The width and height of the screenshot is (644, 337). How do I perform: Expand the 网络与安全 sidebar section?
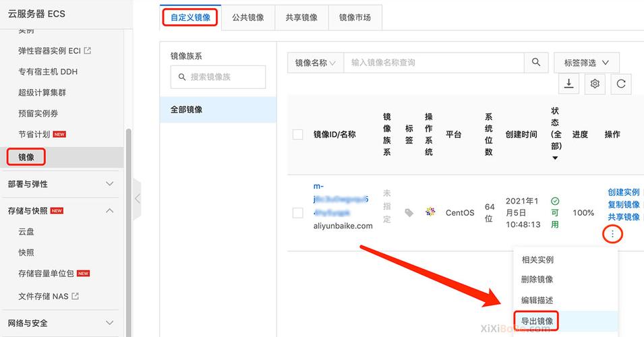pyautogui.click(x=61, y=323)
